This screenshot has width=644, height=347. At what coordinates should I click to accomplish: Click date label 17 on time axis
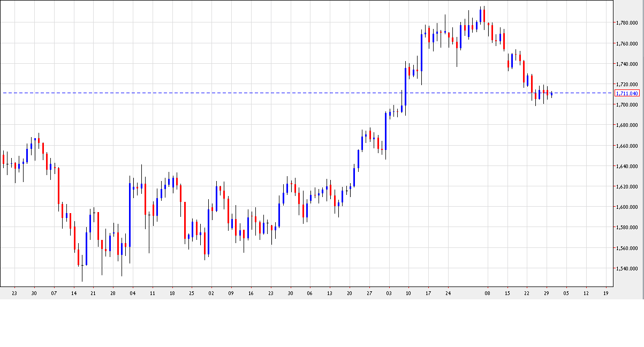pyautogui.click(x=428, y=293)
